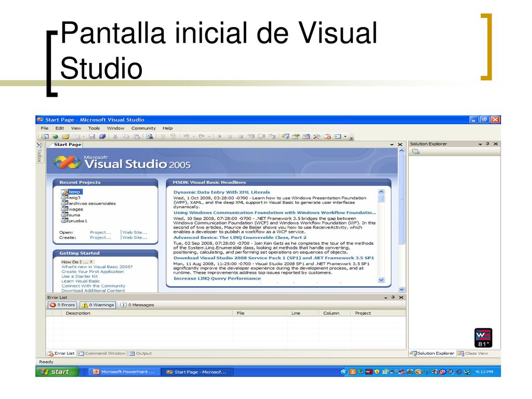532x399 pixels.
Task: Click the Redo arrow icon
Action: point(202,137)
